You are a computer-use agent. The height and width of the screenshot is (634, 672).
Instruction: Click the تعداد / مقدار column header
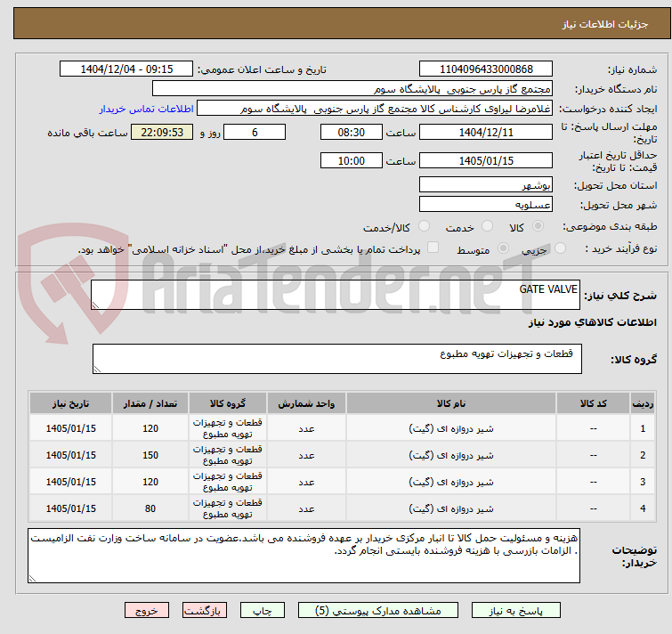pos(150,403)
